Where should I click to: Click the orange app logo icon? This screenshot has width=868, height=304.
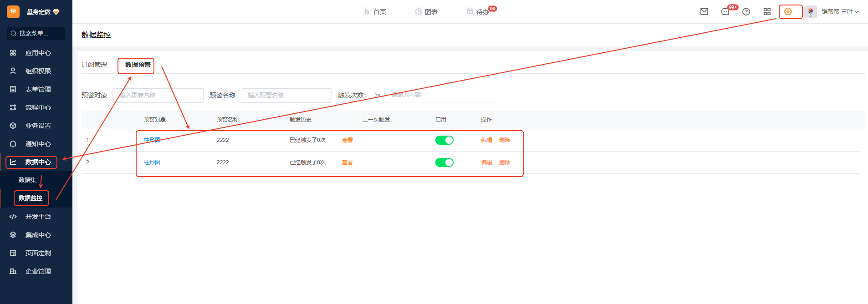(x=13, y=12)
